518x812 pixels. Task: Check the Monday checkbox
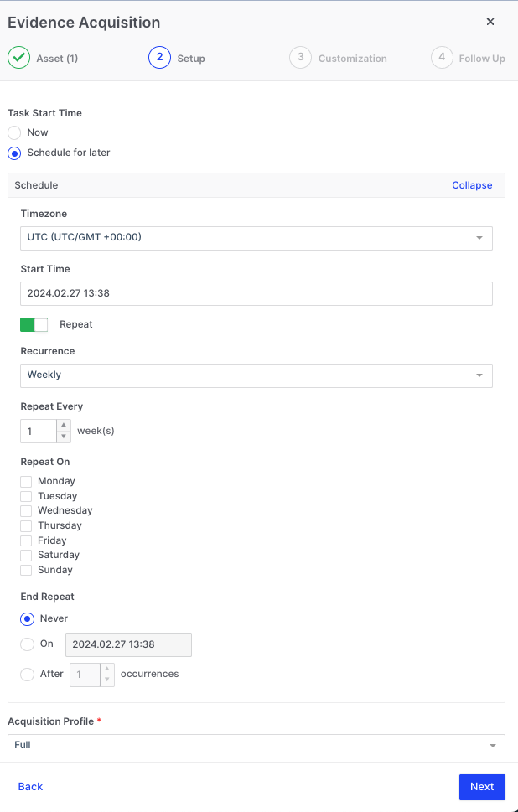point(26,481)
